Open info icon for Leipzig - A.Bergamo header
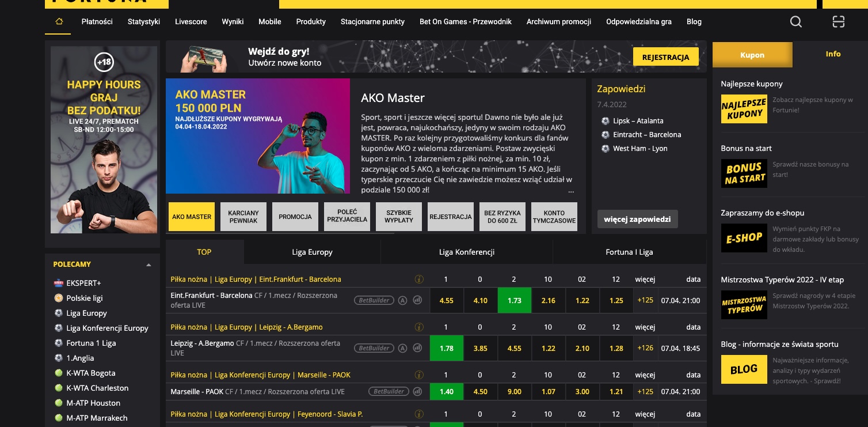The height and width of the screenshot is (427, 868). click(419, 327)
